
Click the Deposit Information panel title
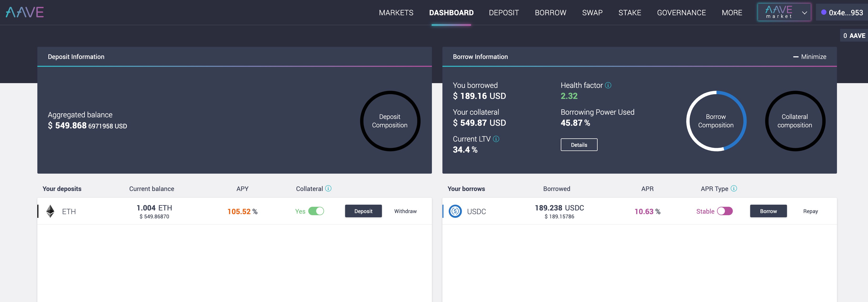click(x=76, y=57)
